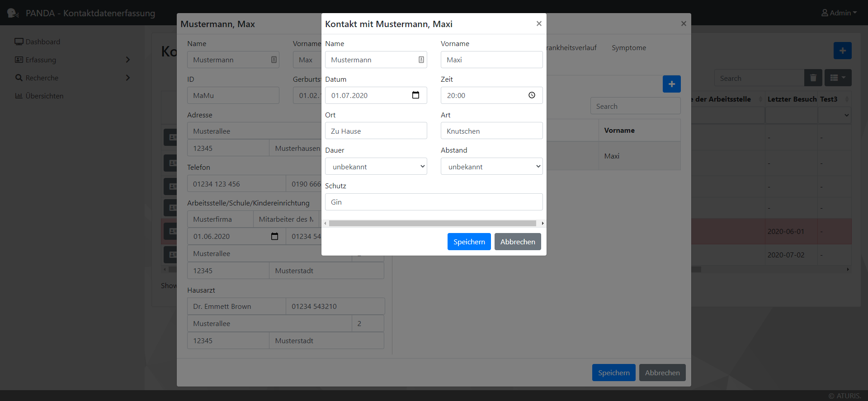Click Hausarzt city field Musterstadt
868x401 pixels.
(x=327, y=340)
